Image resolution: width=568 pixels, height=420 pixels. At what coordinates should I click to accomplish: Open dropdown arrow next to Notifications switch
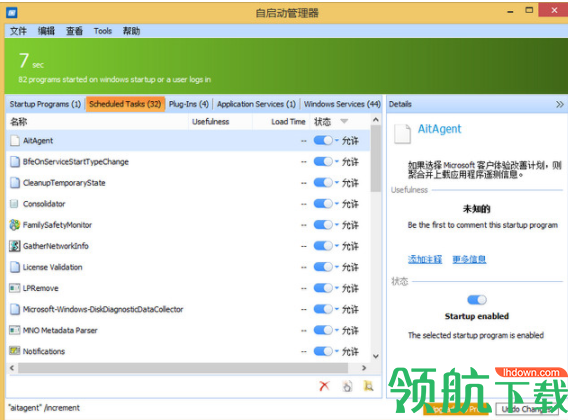pyautogui.click(x=337, y=351)
